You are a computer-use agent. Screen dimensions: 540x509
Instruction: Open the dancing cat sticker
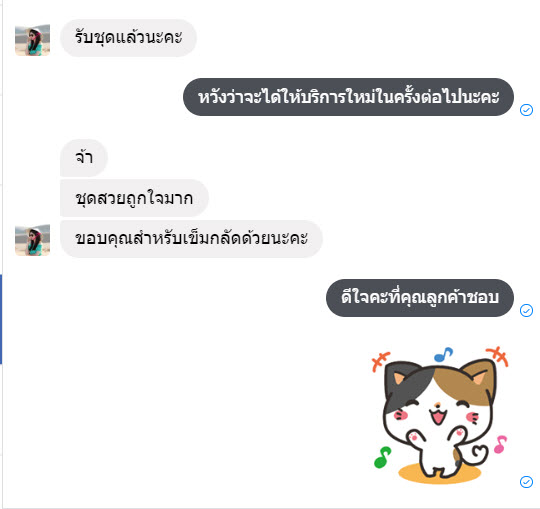pos(440,415)
